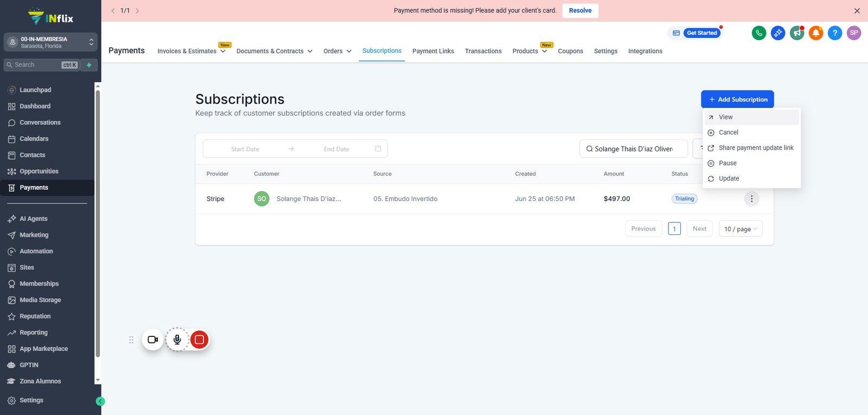This screenshot has height=415, width=868.
Task: Click the Start Date field
Action: coord(245,149)
